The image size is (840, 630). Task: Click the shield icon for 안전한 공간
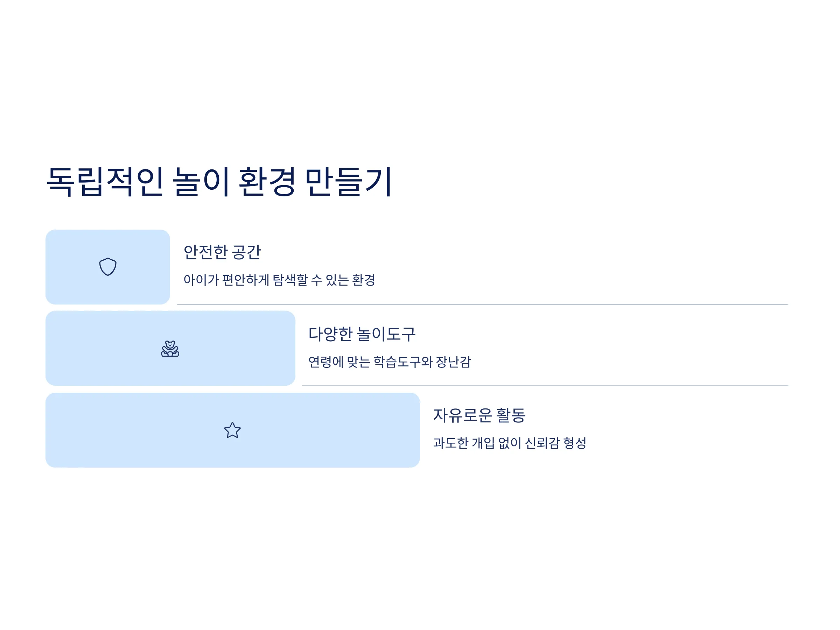coord(108,267)
